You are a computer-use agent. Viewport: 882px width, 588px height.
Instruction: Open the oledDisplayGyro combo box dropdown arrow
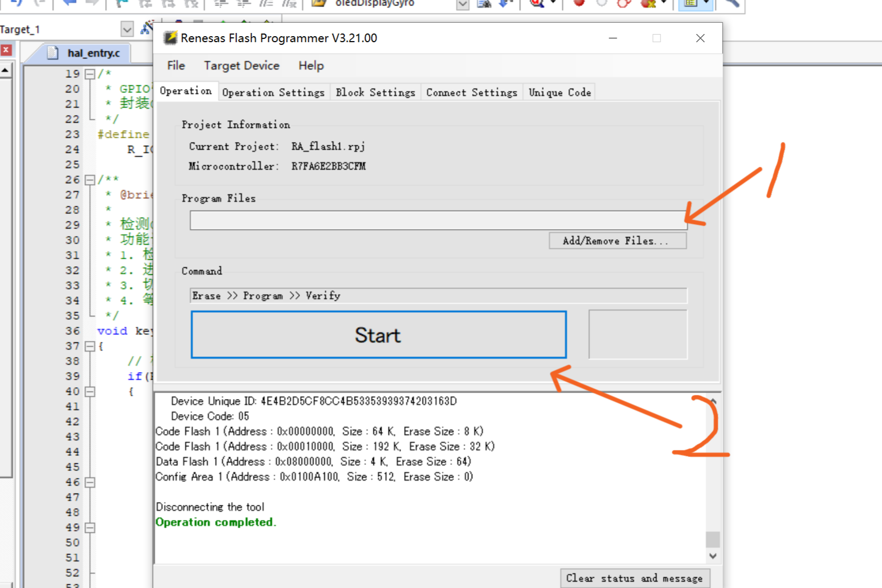tap(462, 5)
